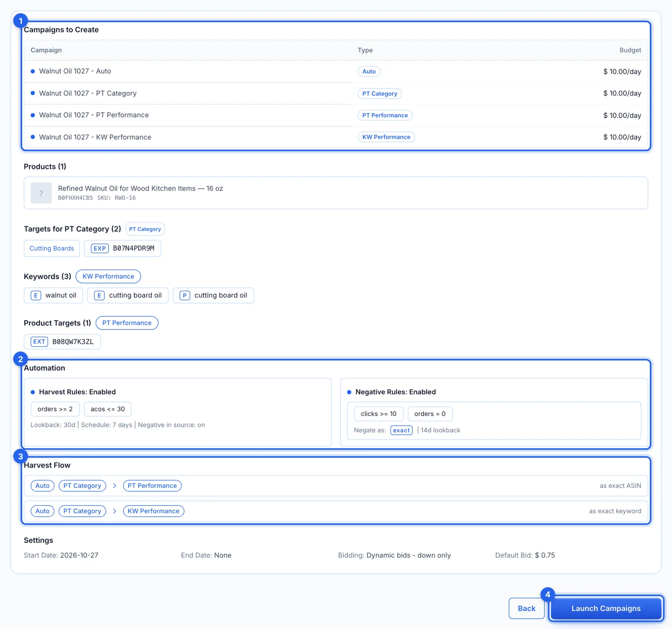This screenshot has width=672, height=629.
Task: Click 'Dynamic bids - down only' bidding value
Action: tap(409, 555)
